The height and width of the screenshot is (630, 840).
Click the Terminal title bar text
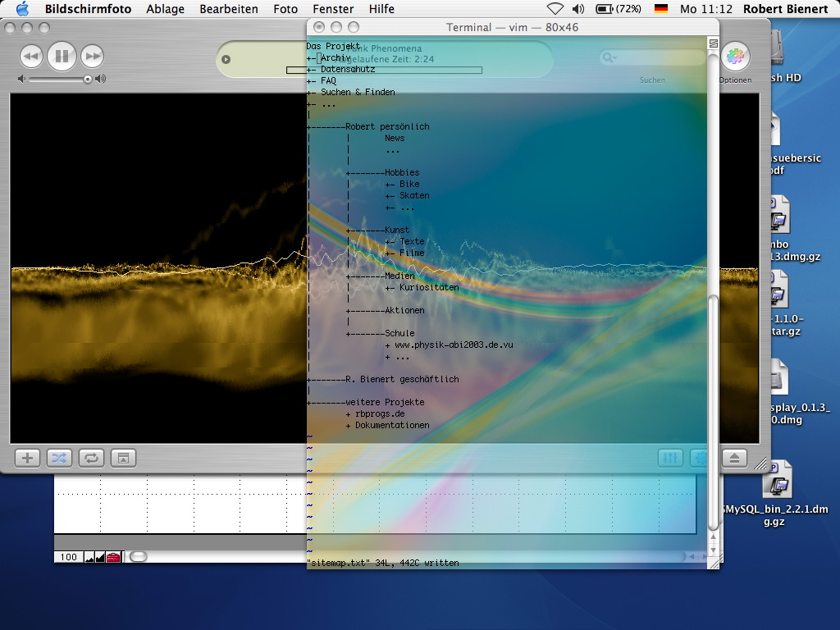[x=512, y=27]
